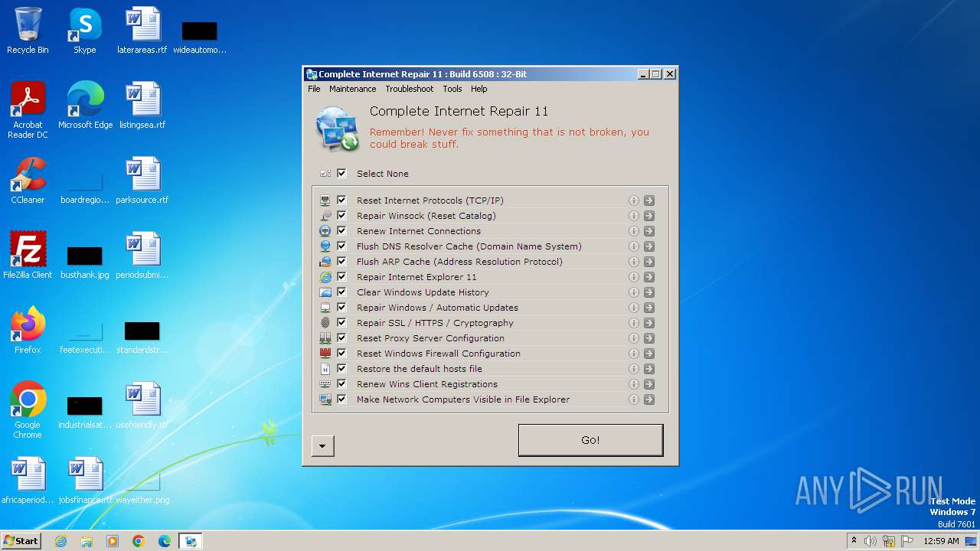This screenshot has width=980, height=551.
Task: Click the taskbar clock showing 12:59 AM
Action: [x=941, y=541]
